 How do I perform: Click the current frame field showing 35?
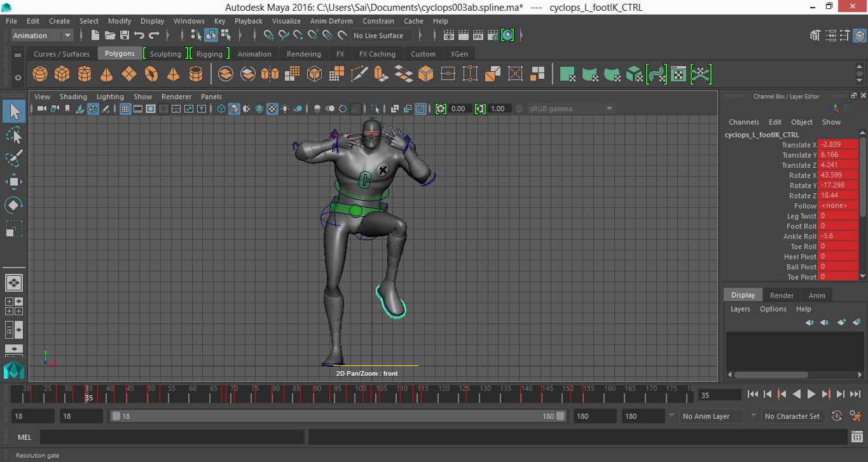(x=719, y=395)
